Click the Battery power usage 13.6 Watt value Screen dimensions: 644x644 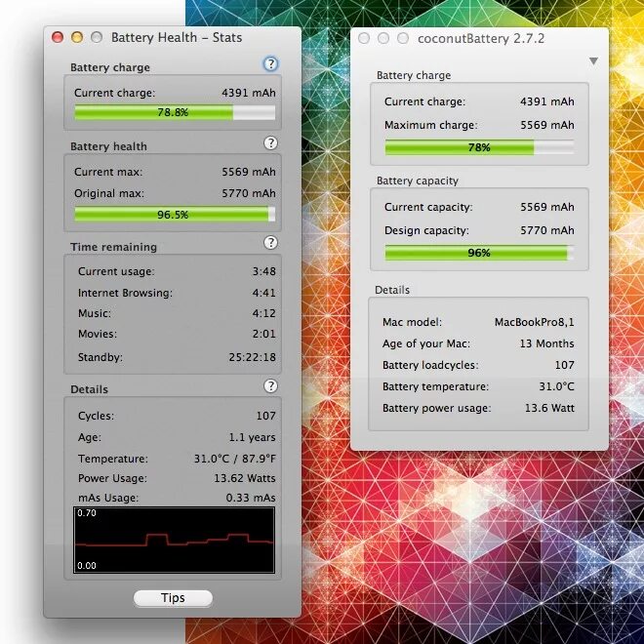coord(549,408)
